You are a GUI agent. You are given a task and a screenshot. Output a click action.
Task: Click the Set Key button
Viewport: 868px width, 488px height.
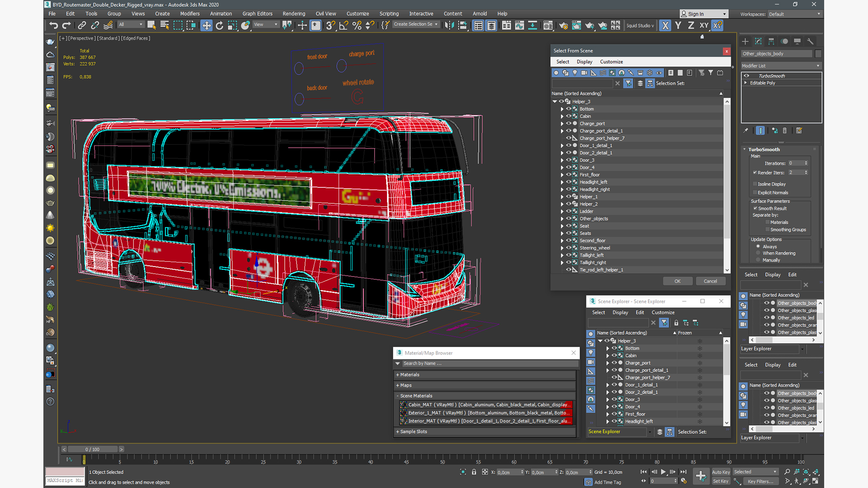click(x=721, y=481)
